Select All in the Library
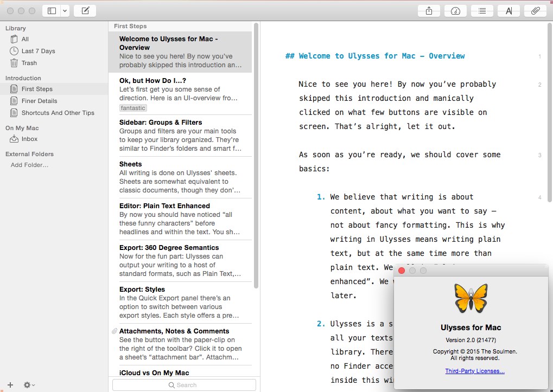The height and width of the screenshot is (392, 553). tap(54, 39)
